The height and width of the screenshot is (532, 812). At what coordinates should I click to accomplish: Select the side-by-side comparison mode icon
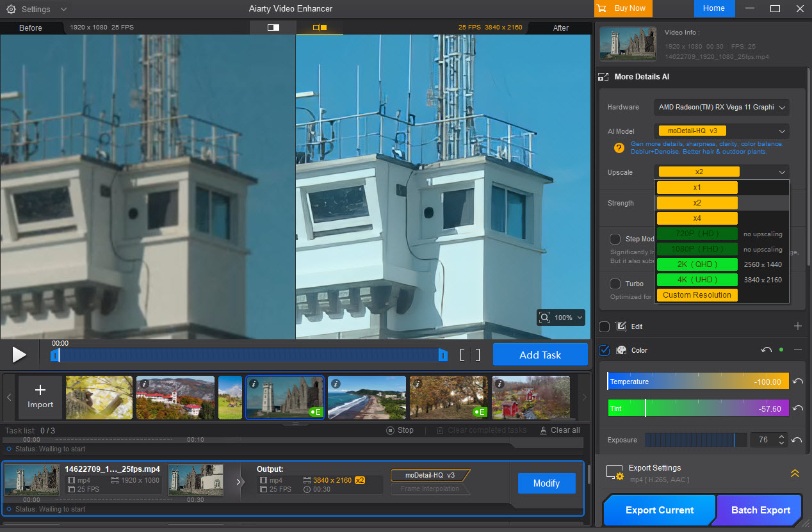pyautogui.click(x=320, y=28)
